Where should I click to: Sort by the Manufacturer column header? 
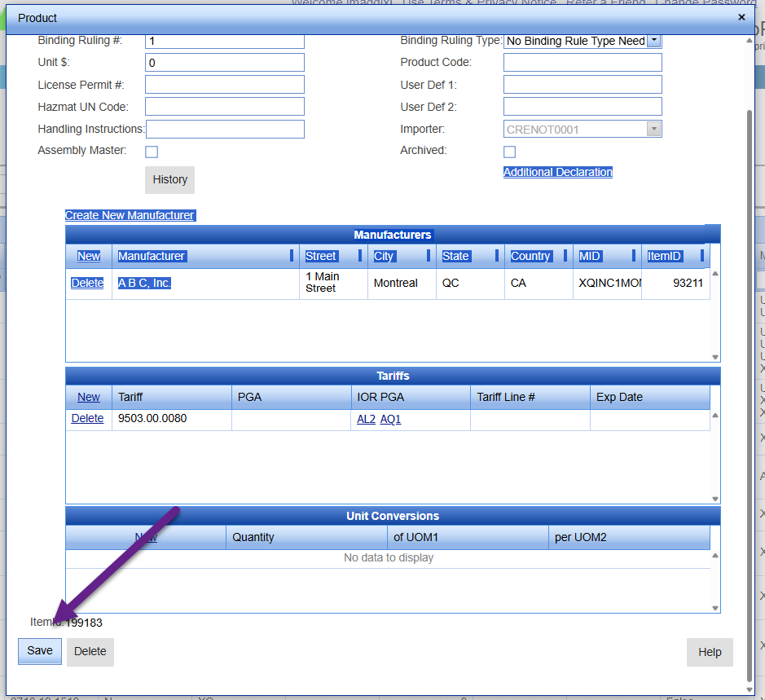point(152,256)
